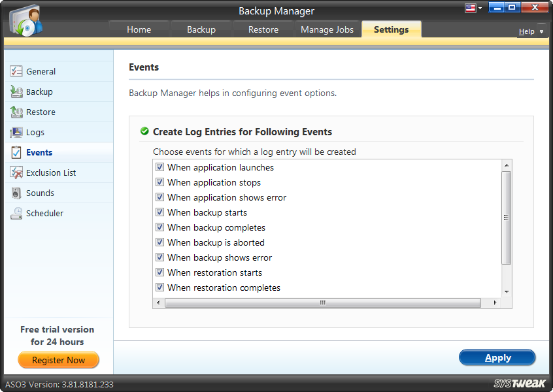Uncheck 'When application launches'
The image size is (553, 392).
coord(159,167)
